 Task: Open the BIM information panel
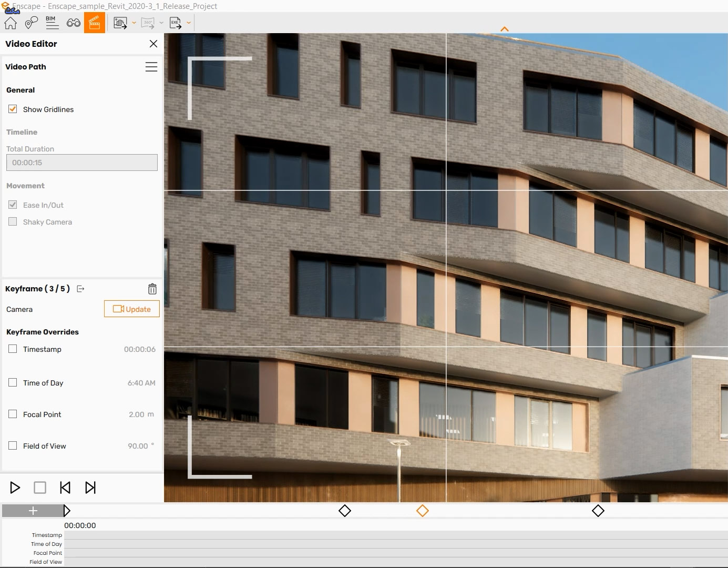(52, 23)
